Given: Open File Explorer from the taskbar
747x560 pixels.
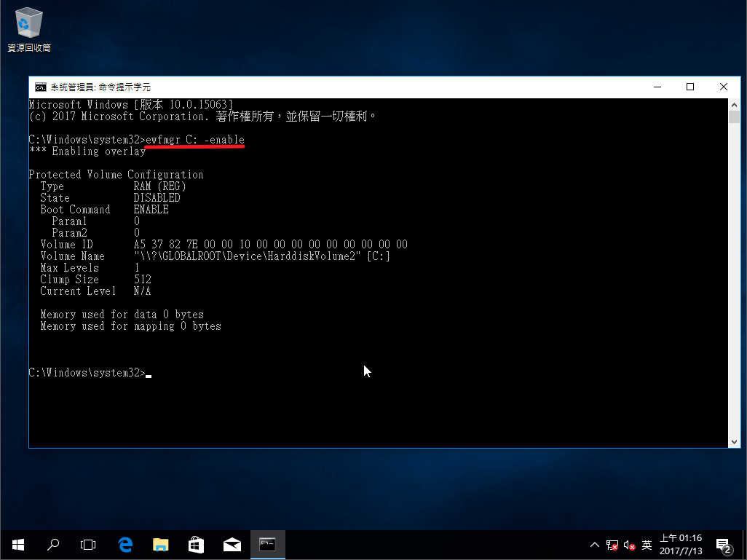Looking at the screenshot, I should pyautogui.click(x=160, y=544).
